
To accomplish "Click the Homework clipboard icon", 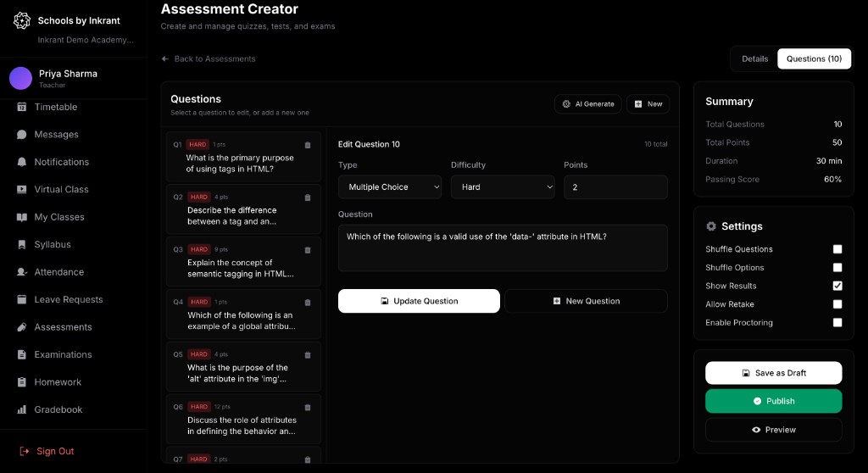I will point(21,382).
